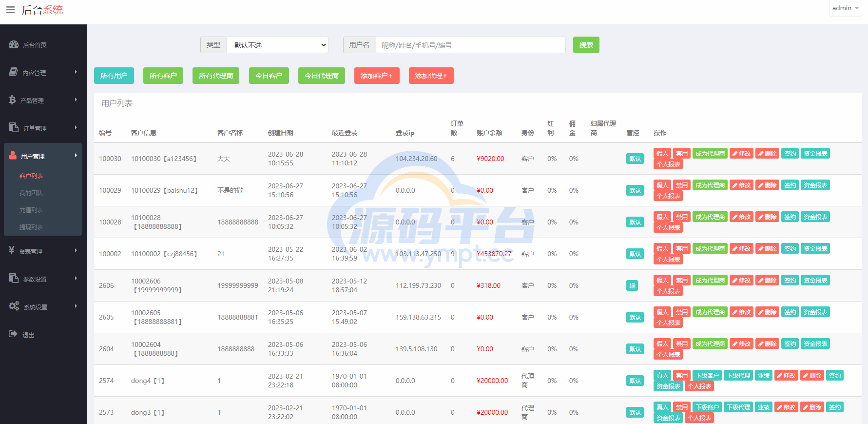This screenshot has height=424, width=868.
Task: Open the 类型 默认不选 dropdown
Action: click(x=277, y=45)
